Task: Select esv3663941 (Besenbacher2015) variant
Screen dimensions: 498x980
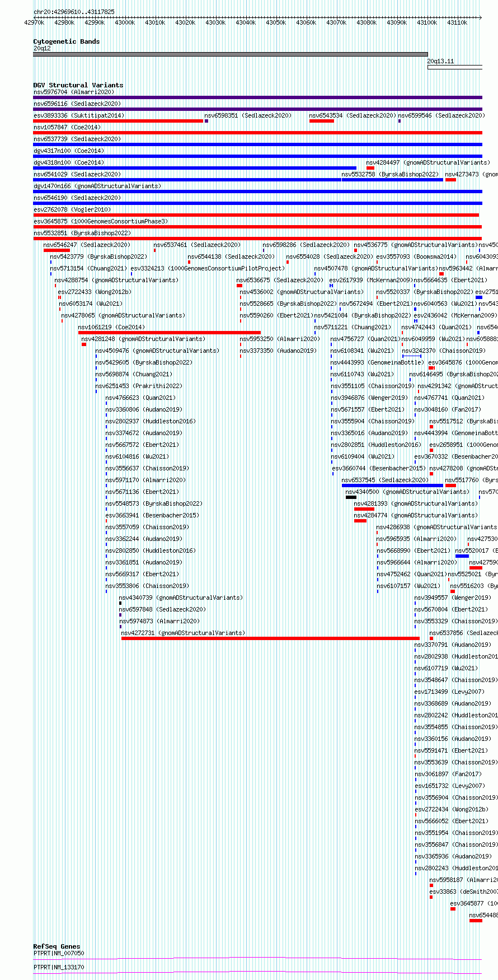Action: pyautogui.click(x=153, y=515)
